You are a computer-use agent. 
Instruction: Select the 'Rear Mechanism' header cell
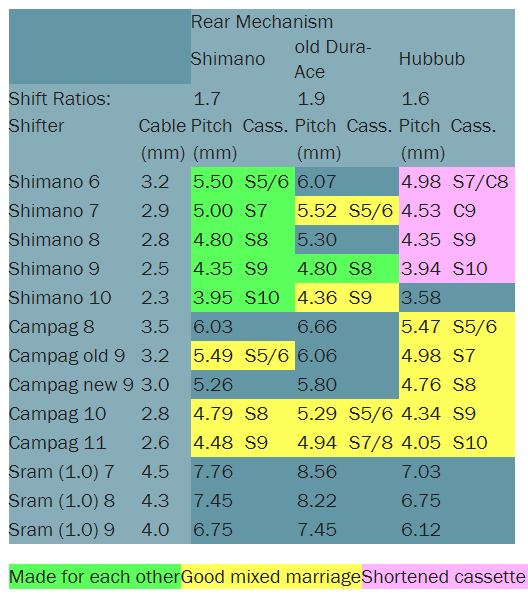pyautogui.click(x=262, y=22)
